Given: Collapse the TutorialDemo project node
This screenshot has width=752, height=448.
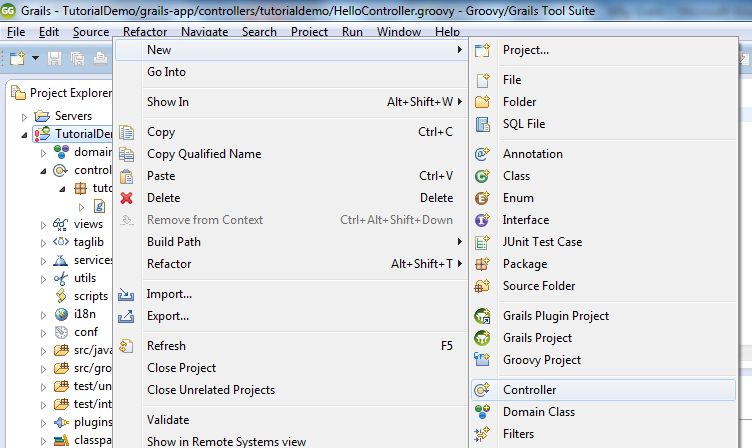Looking at the screenshot, I should 24,135.
